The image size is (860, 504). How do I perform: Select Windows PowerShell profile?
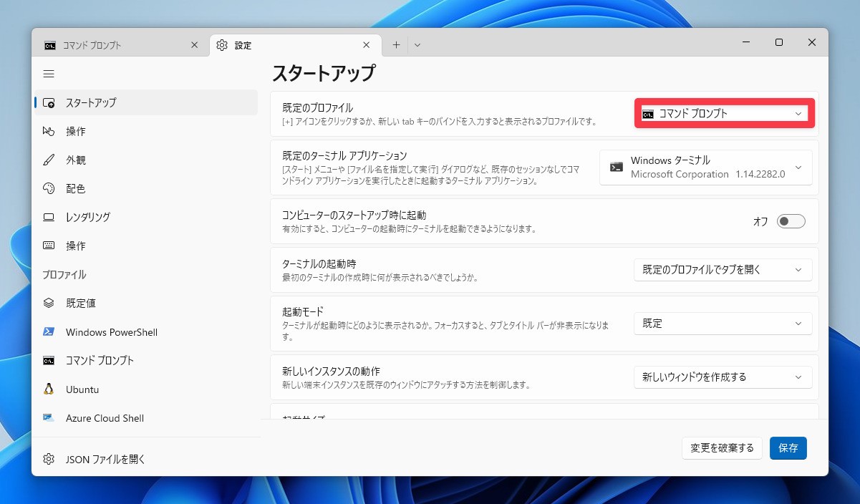point(111,332)
